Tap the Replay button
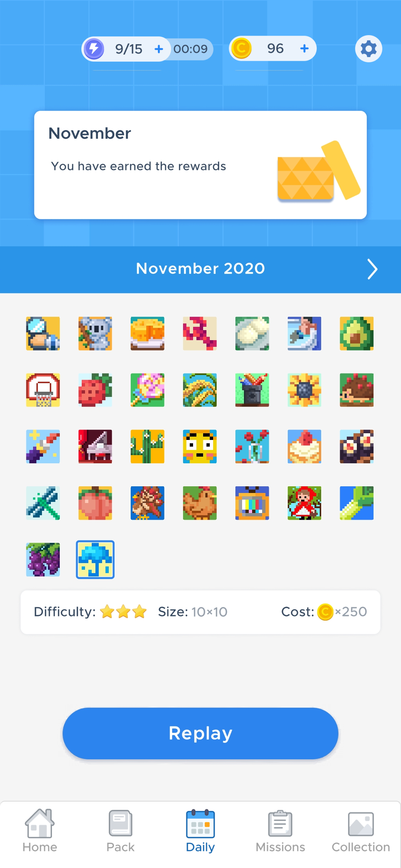Image resolution: width=401 pixels, height=868 pixels. (x=200, y=733)
